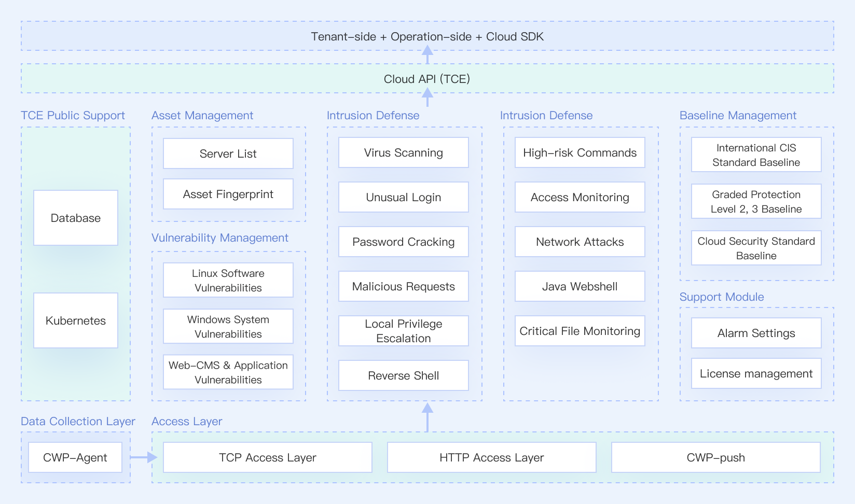Choose the "Cloud Security Standard Baseline" box
This screenshot has height=504, width=855.
tap(756, 248)
